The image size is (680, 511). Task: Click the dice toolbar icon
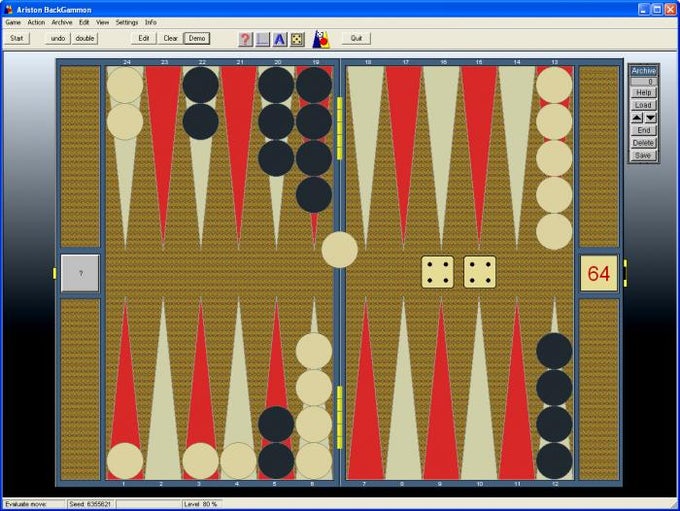point(297,39)
